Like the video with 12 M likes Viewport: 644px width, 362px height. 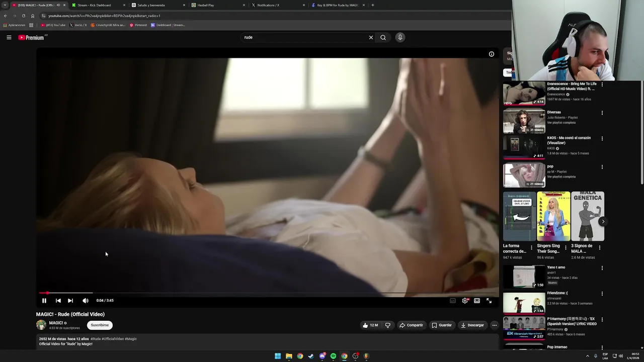click(x=370, y=325)
